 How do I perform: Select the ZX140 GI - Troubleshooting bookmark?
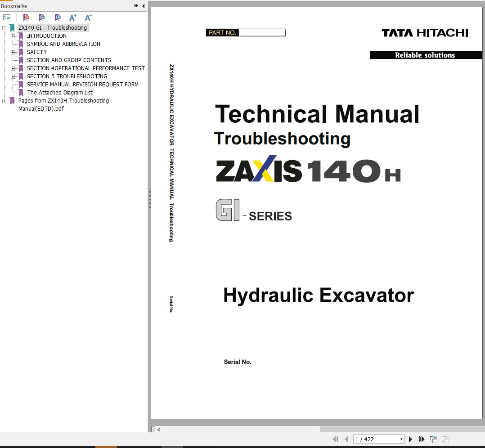pyautogui.click(x=53, y=28)
